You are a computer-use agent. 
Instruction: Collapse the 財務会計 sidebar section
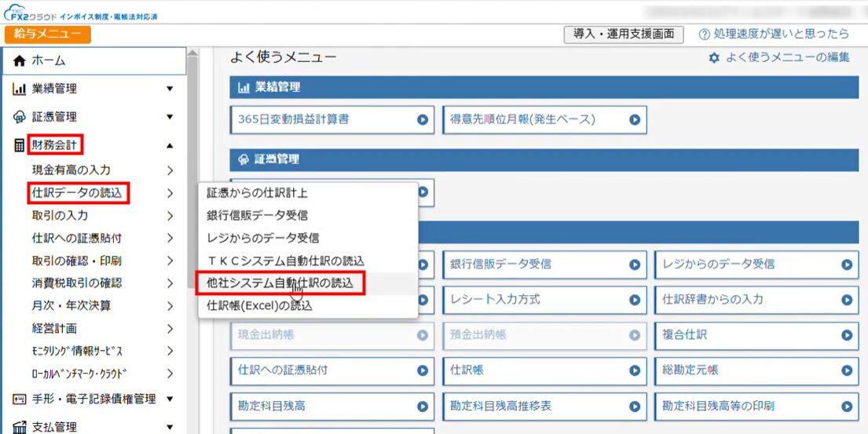point(170,145)
